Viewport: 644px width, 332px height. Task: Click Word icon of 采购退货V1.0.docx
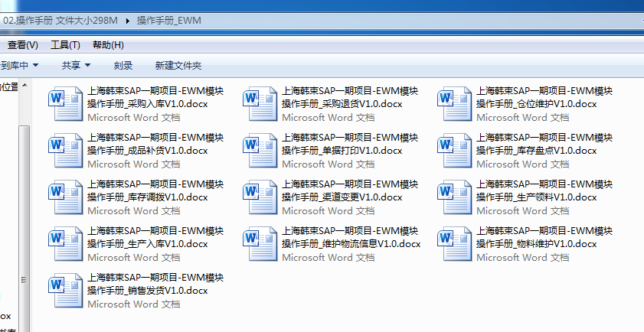pos(260,103)
